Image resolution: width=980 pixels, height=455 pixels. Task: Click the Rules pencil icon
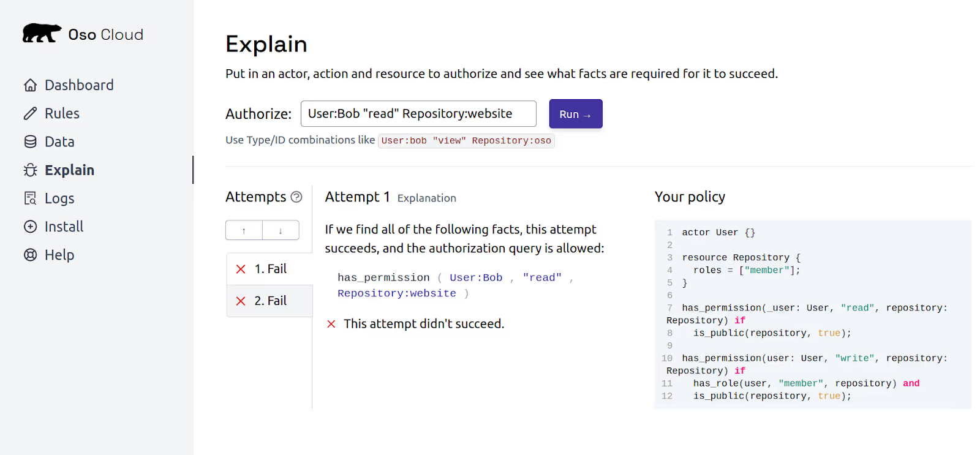pos(31,113)
